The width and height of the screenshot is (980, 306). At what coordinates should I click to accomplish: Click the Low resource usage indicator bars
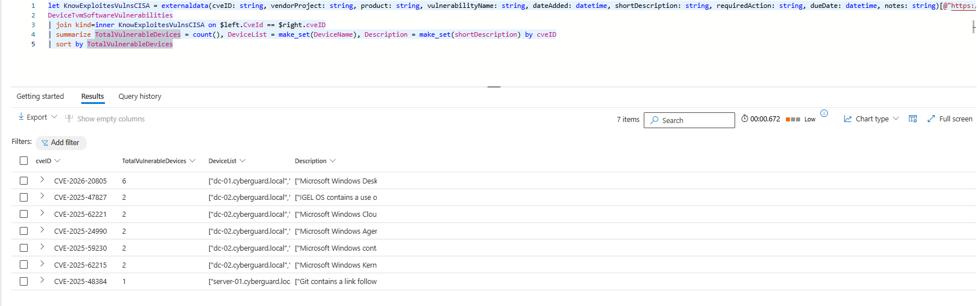[x=793, y=119]
